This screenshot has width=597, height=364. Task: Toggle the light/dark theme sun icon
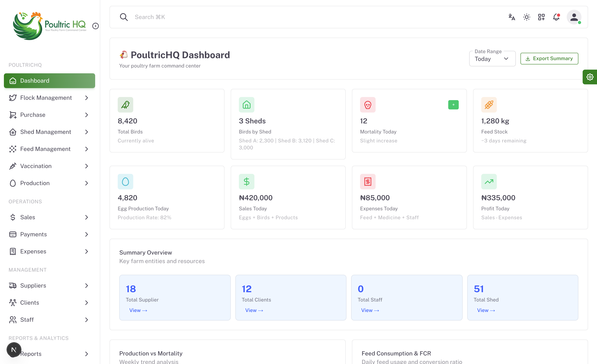click(x=527, y=17)
